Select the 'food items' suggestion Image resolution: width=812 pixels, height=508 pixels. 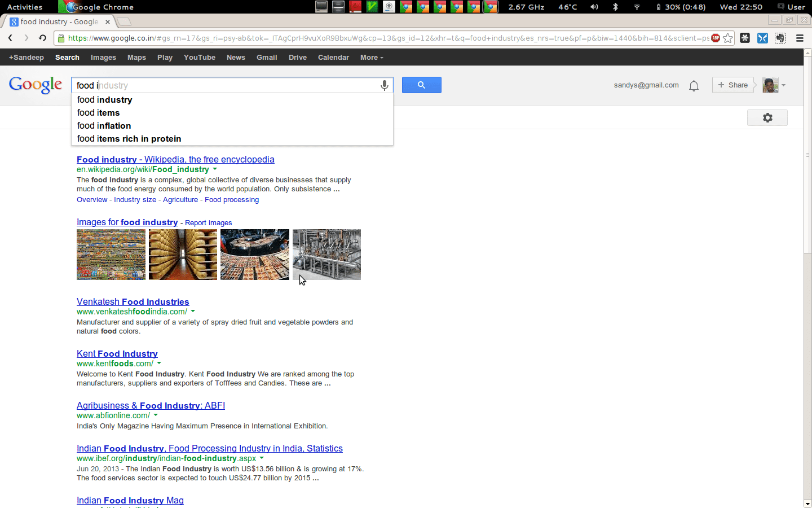tap(232, 113)
